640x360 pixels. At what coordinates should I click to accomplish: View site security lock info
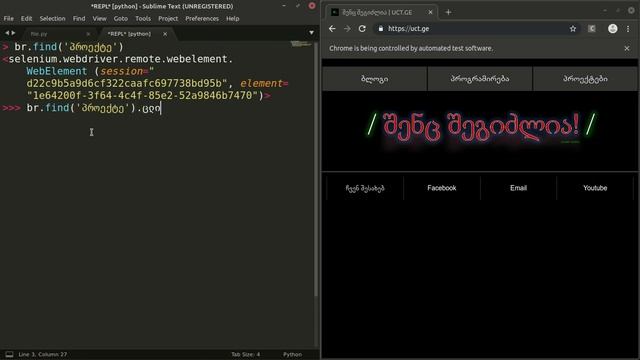click(x=380, y=29)
